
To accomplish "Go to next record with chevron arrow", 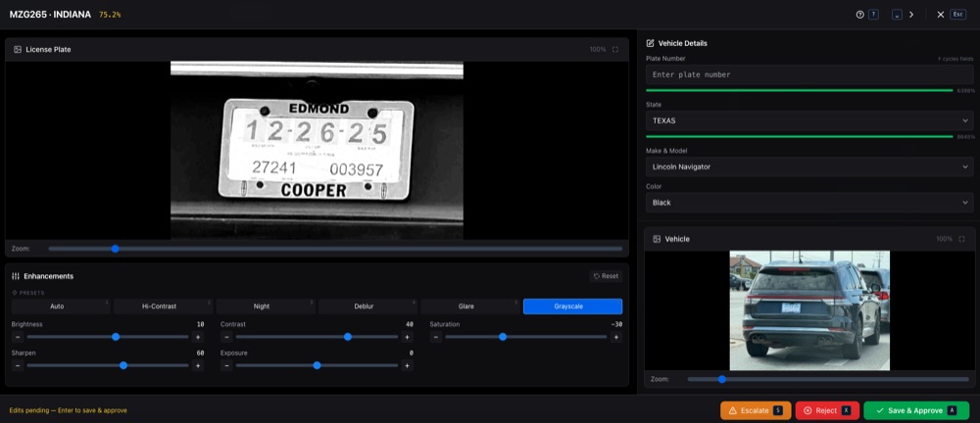I will coord(911,15).
